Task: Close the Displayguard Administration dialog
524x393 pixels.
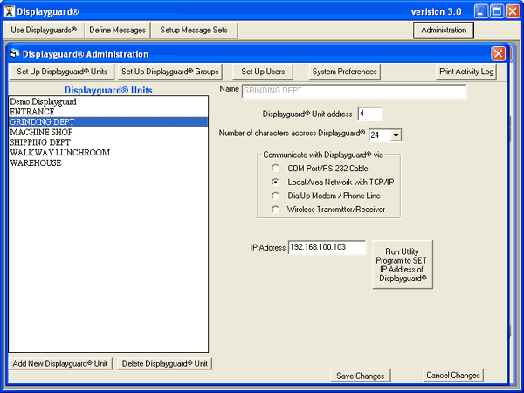Action: pos(498,53)
